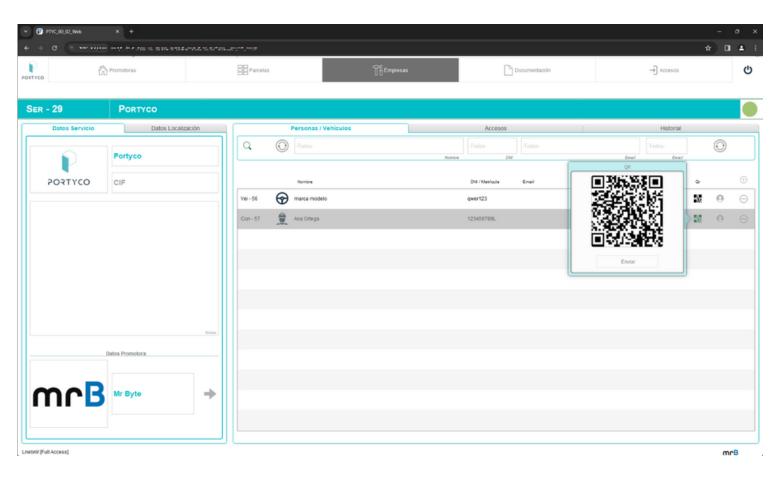The width and height of the screenshot is (780, 480).
Task: Open the browser tab list dropdown
Action: [26, 31]
